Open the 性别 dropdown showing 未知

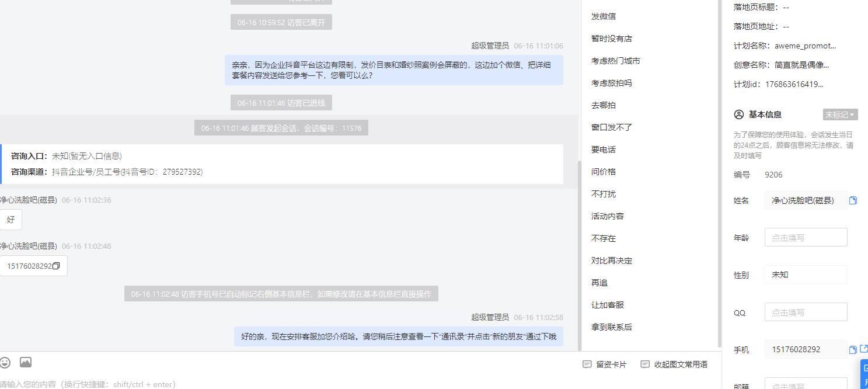(x=806, y=275)
